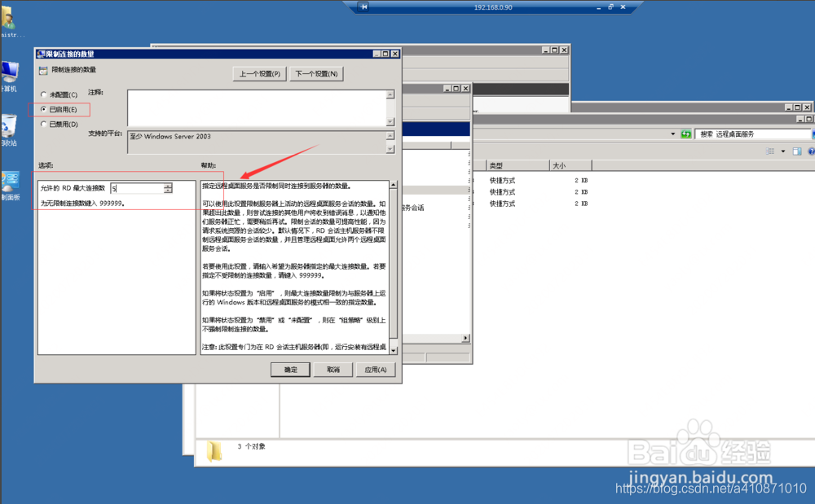This screenshot has height=504, width=815.
Task: Click the policy setting icon beside 限制连接的数量
Action: click(x=43, y=71)
